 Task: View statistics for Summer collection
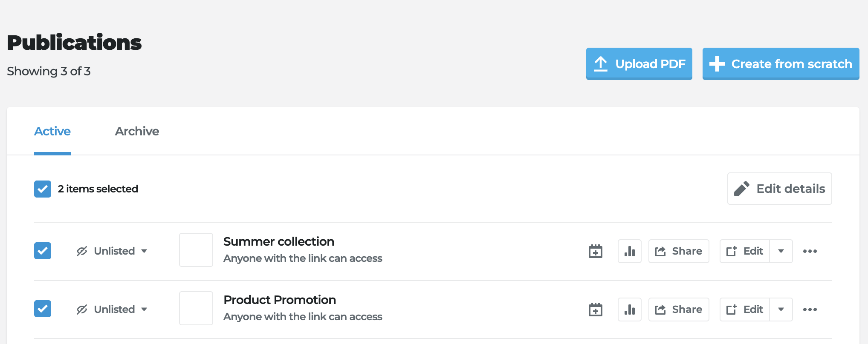pyautogui.click(x=630, y=251)
